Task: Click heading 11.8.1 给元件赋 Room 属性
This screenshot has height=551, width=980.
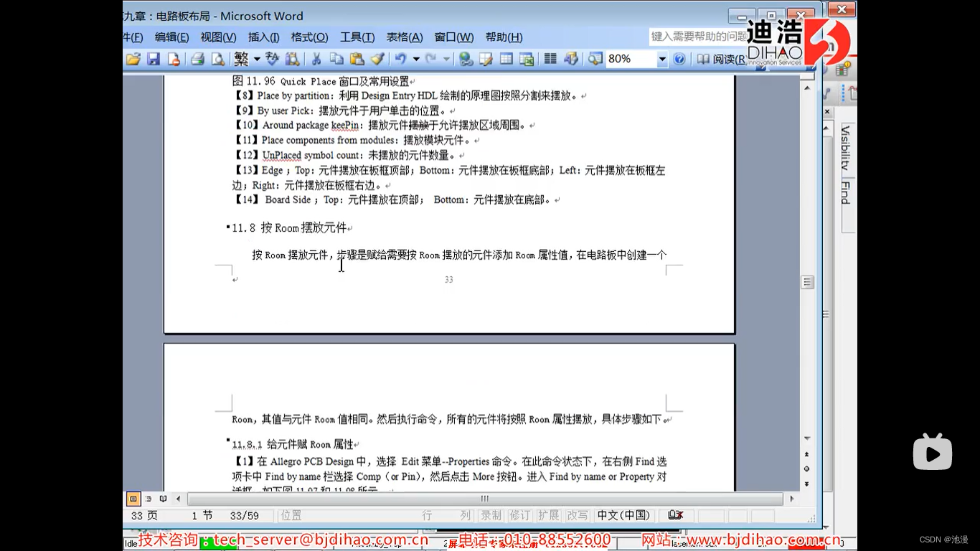Action: (293, 445)
